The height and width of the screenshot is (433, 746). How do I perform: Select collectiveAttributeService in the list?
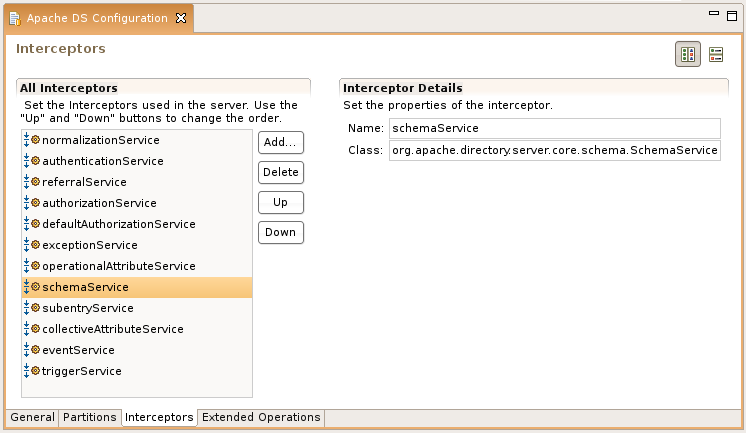(112, 329)
